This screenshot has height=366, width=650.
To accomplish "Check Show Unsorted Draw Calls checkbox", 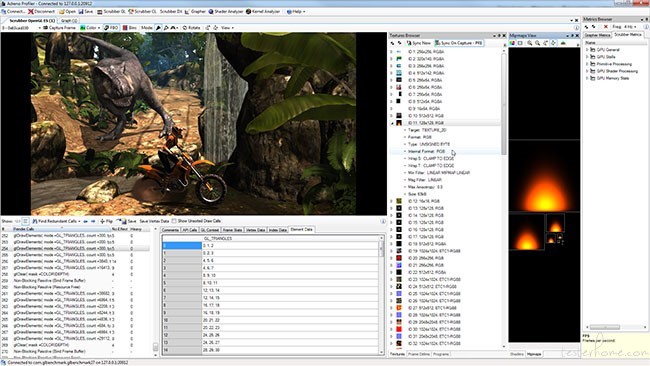I will click(x=174, y=221).
